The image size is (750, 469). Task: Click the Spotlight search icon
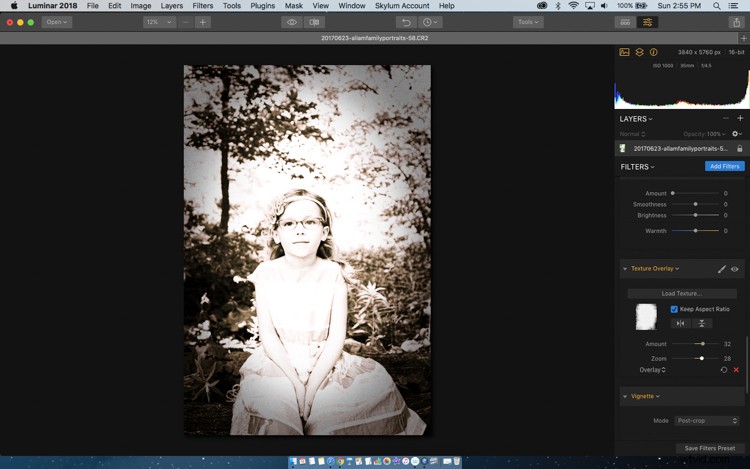coord(716,6)
